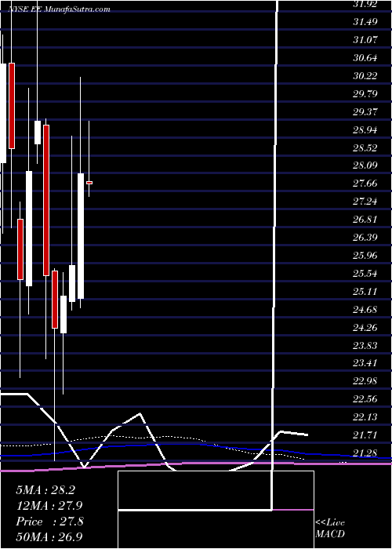Select the 24.26 price axis label
The height and width of the screenshot is (549, 392).
[366, 327]
